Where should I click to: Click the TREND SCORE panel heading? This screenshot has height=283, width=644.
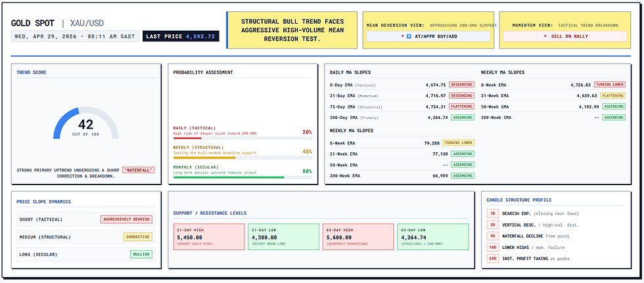tap(32, 73)
